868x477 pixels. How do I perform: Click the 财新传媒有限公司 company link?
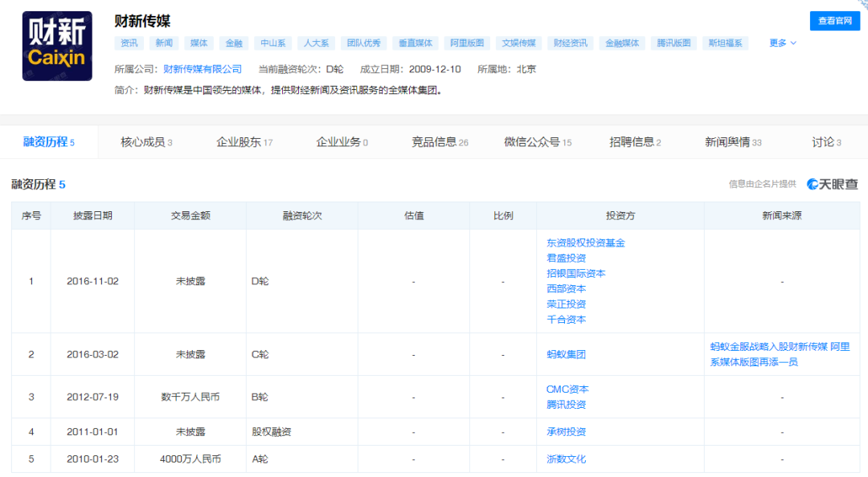point(203,69)
